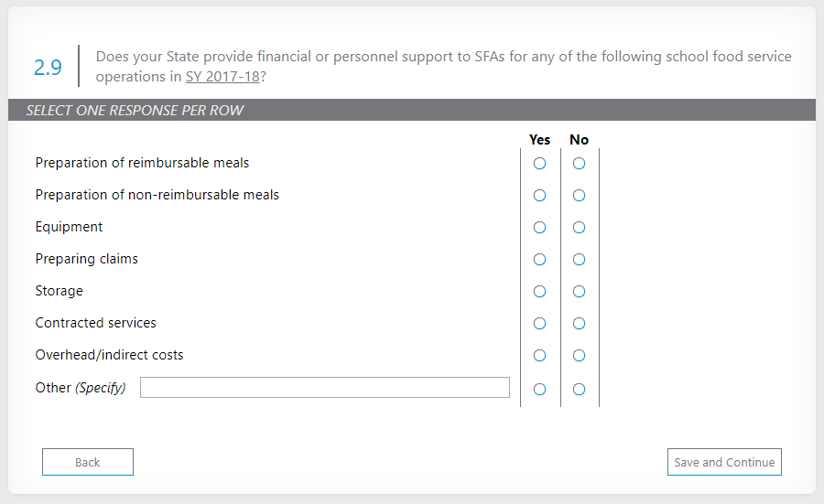Select No for Overhead/indirect costs
The width and height of the screenshot is (824, 504).
click(579, 356)
